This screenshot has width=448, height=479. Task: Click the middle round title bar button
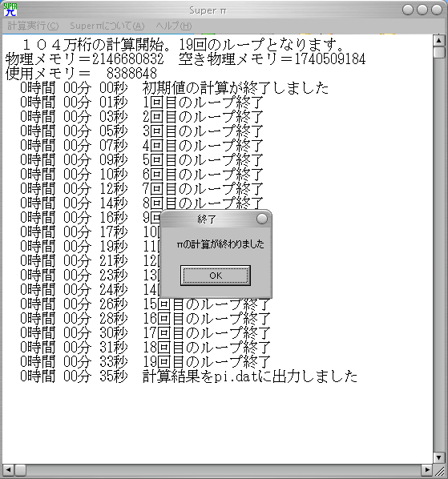pyautogui.click(x=422, y=10)
